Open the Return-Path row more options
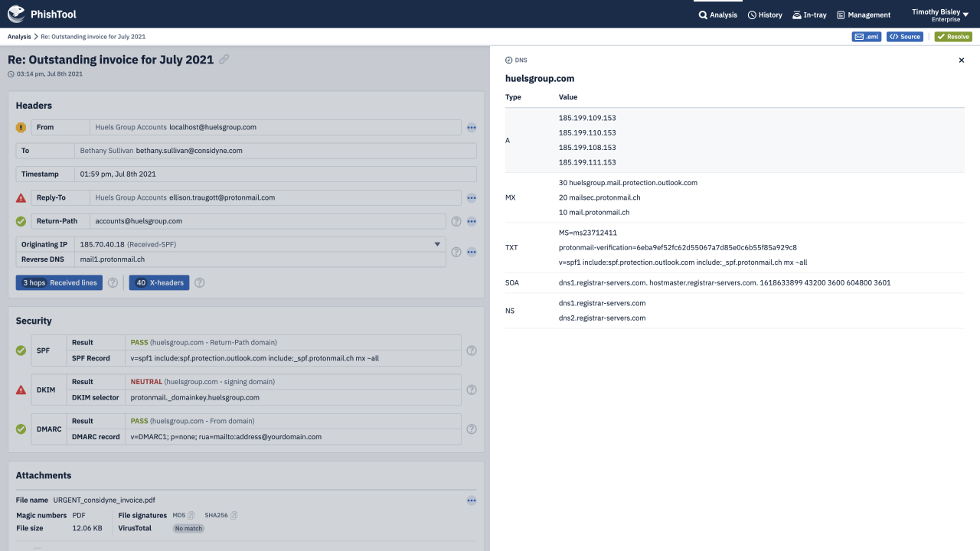This screenshot has height=551, width=980. pos(472,221)
